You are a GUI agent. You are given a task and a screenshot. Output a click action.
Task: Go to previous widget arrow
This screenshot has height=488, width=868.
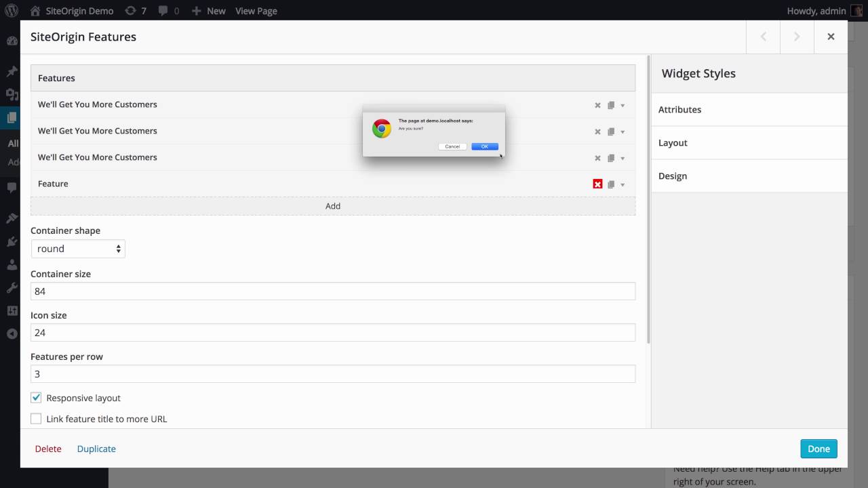click(763, 37)
